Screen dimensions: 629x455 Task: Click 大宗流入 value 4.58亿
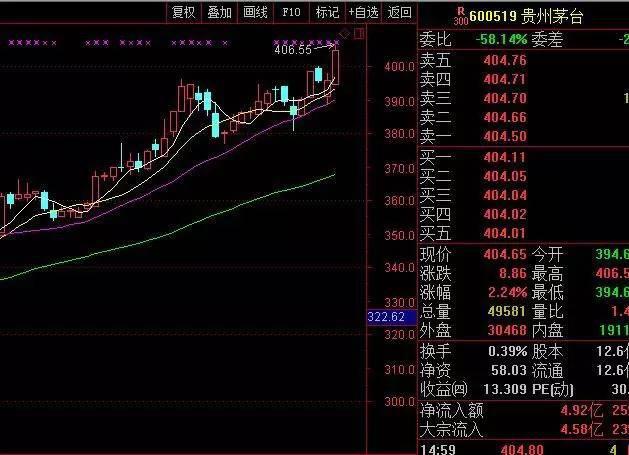tap(582, 429)
